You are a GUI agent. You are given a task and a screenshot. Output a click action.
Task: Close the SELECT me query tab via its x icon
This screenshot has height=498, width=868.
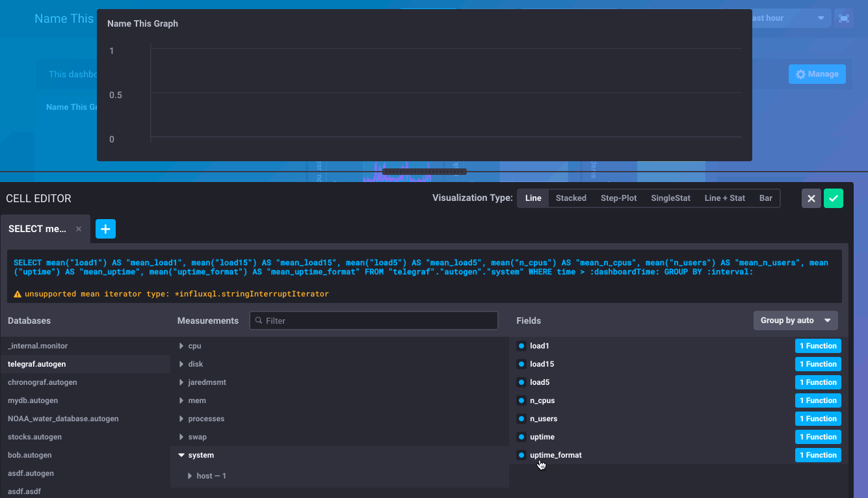click(x=78, y=229)
